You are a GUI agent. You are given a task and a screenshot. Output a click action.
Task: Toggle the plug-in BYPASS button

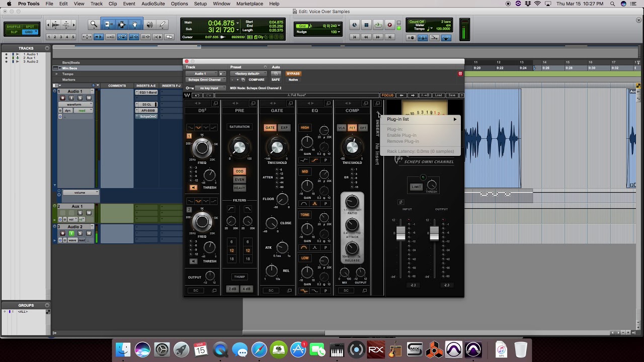coord(293,73)
